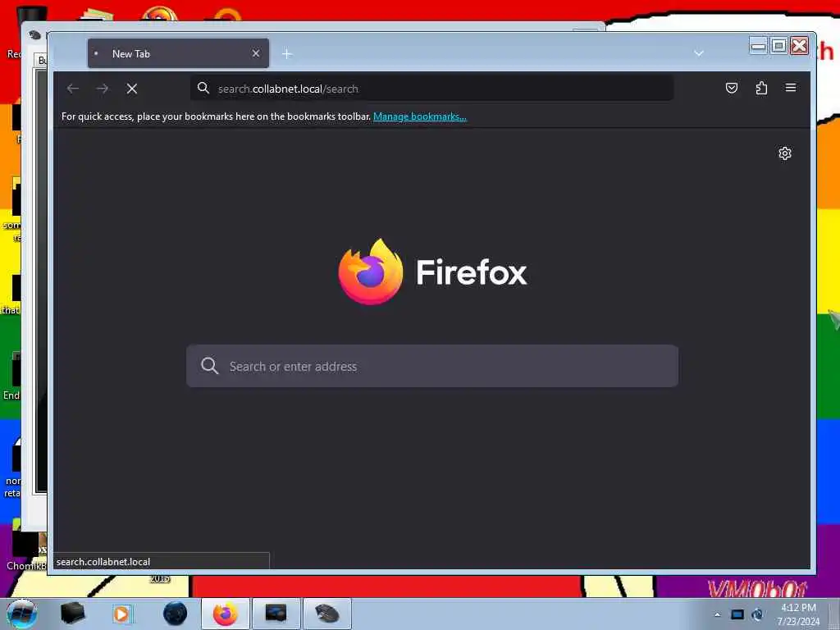Screen dimensions: 840x630
Task: Select the New Tab tab
Action: click(x=178, y=53)
